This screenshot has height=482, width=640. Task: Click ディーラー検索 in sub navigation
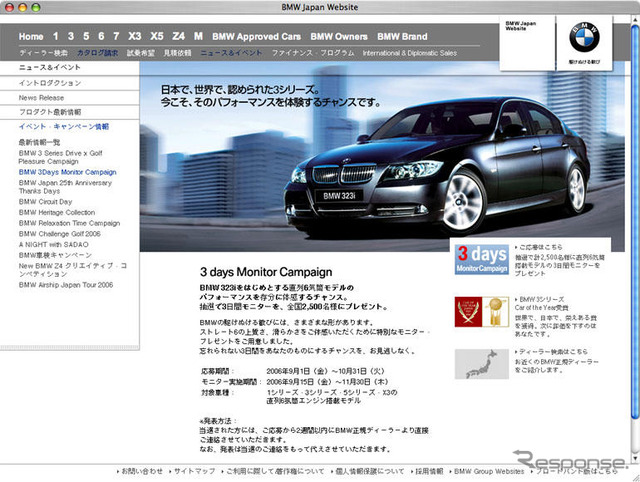(x=43, y=53)
